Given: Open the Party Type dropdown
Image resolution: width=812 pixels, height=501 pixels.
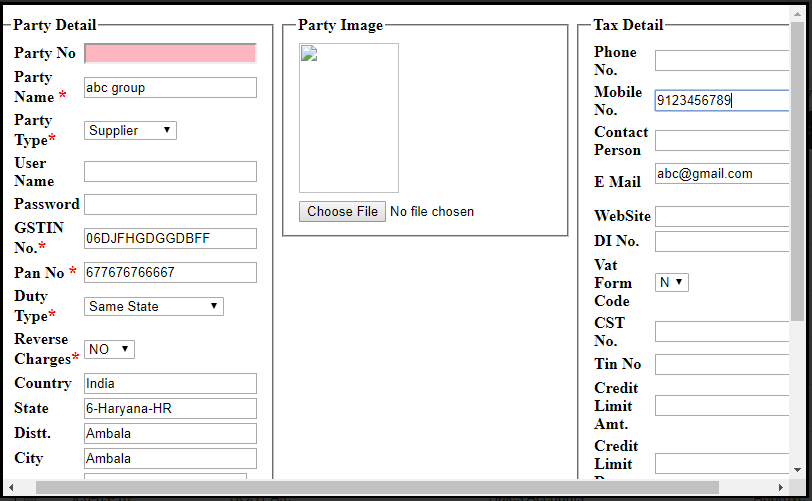Looking at the screenshot, I should (x=130, y=130).
